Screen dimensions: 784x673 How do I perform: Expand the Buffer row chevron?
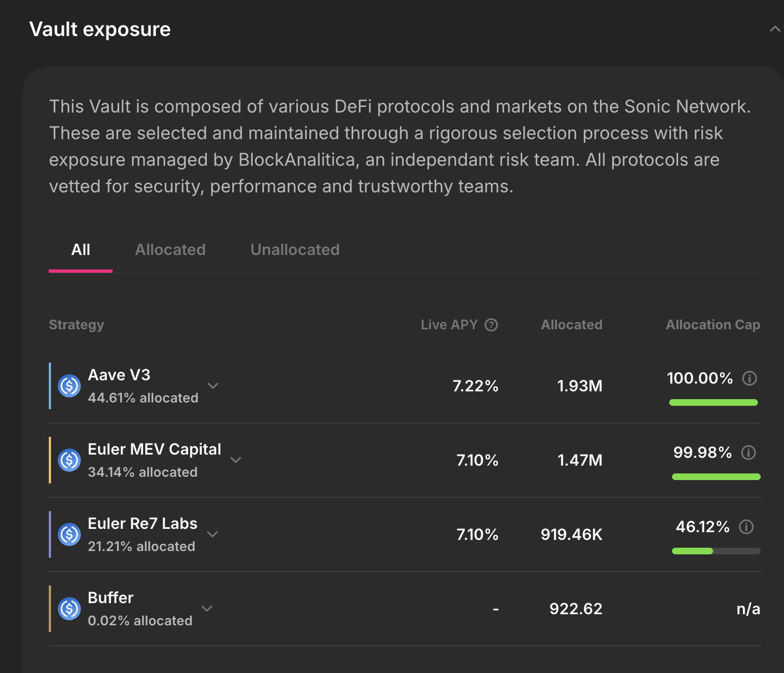[207, 609]
